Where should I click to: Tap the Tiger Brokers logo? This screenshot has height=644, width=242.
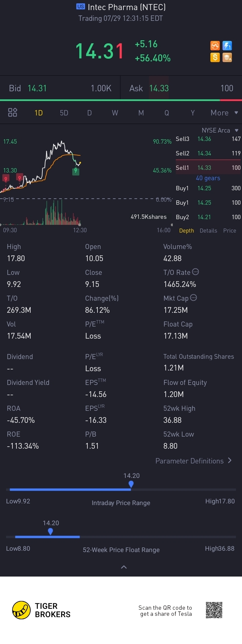click(x=41, y=610)
